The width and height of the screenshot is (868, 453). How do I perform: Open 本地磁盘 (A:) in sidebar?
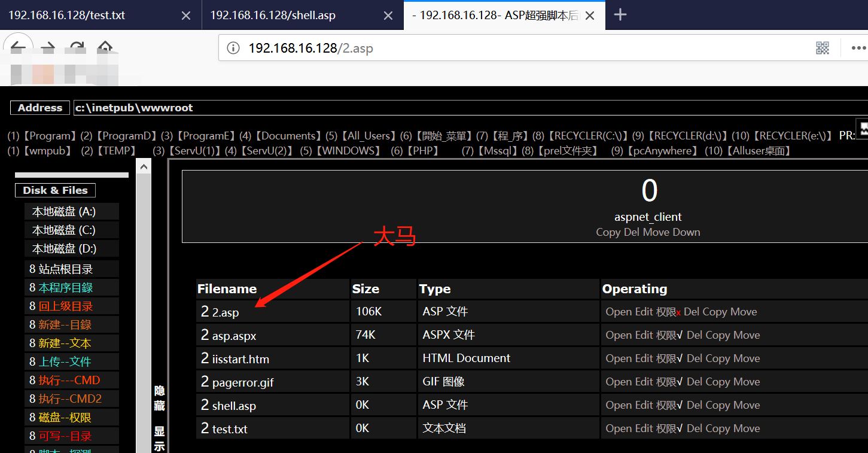pyautogui.click(x=71, y=212)
